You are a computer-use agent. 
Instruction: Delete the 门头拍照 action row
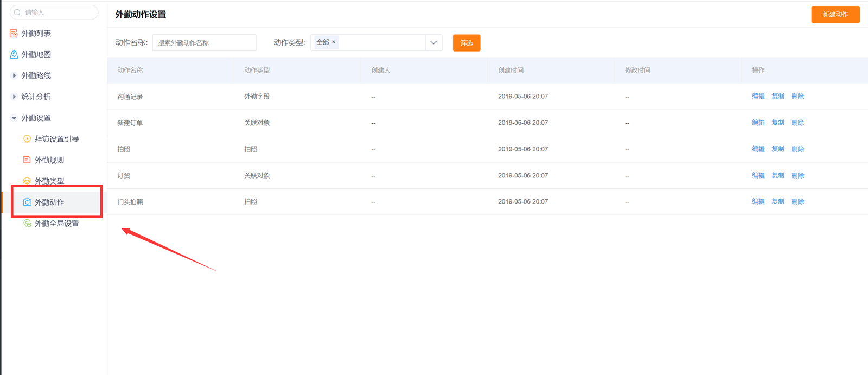coord(797,201)
